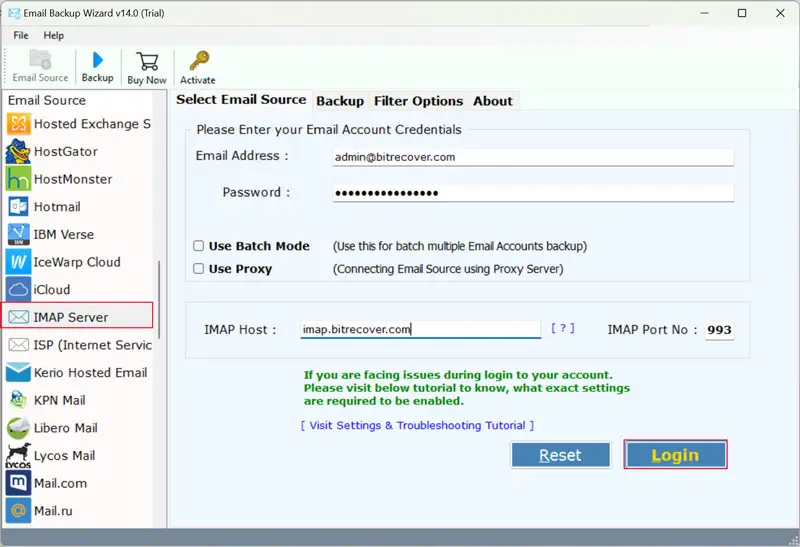Select the Lycos Mail dog icon

pyautogui.click(x=18, y=456)
